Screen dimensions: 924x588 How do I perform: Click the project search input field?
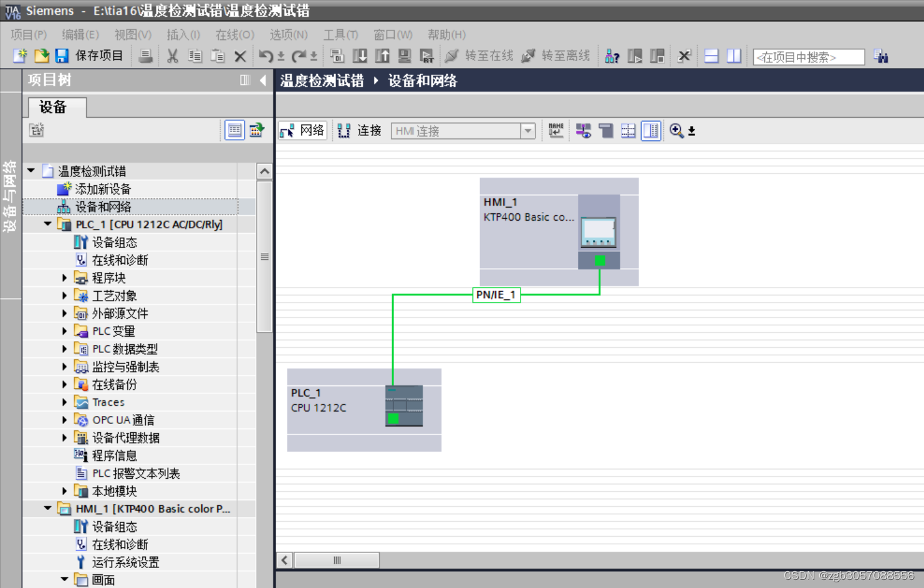tap(809, 57)
